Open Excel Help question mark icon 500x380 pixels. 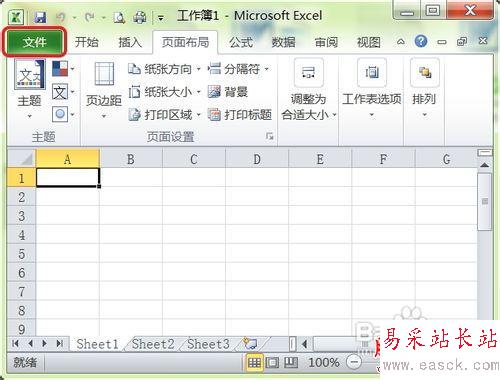coord(421,41)
